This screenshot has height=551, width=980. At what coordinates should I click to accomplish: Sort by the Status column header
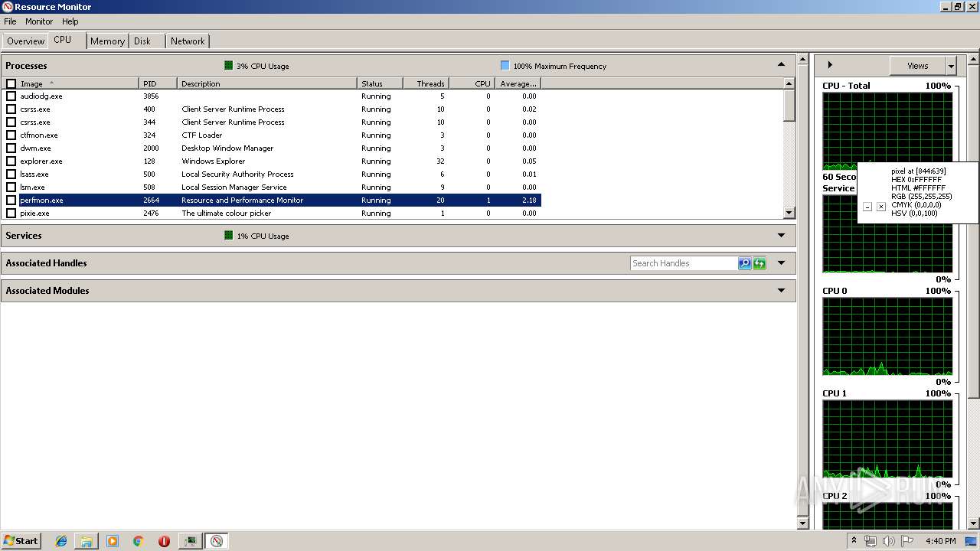tap(380, 83)
